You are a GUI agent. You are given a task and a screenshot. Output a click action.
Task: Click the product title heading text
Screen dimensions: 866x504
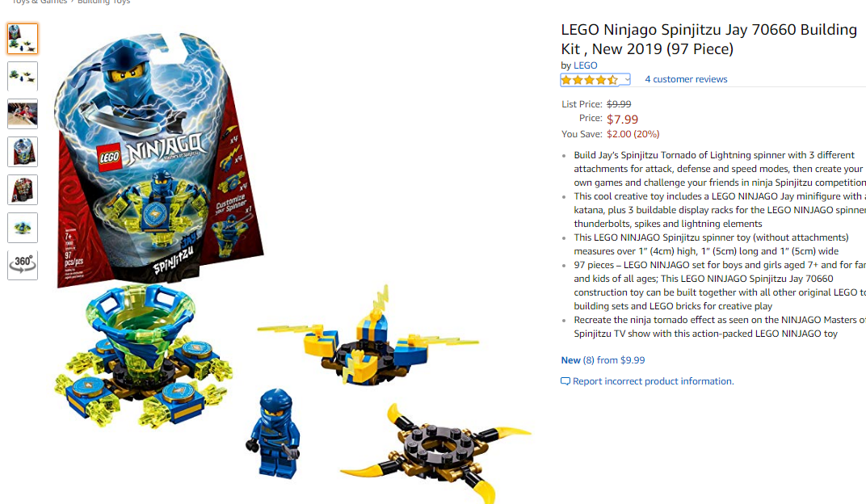coord(709,40)
